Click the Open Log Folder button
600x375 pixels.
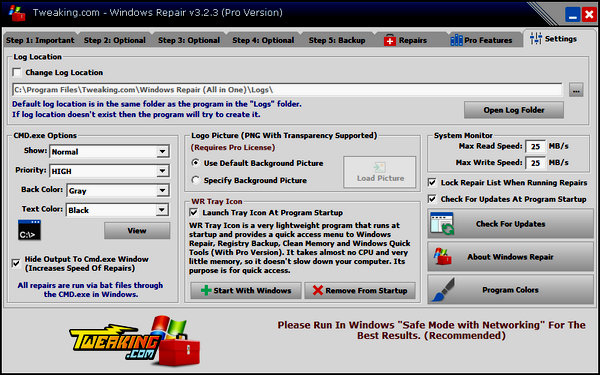514,110
